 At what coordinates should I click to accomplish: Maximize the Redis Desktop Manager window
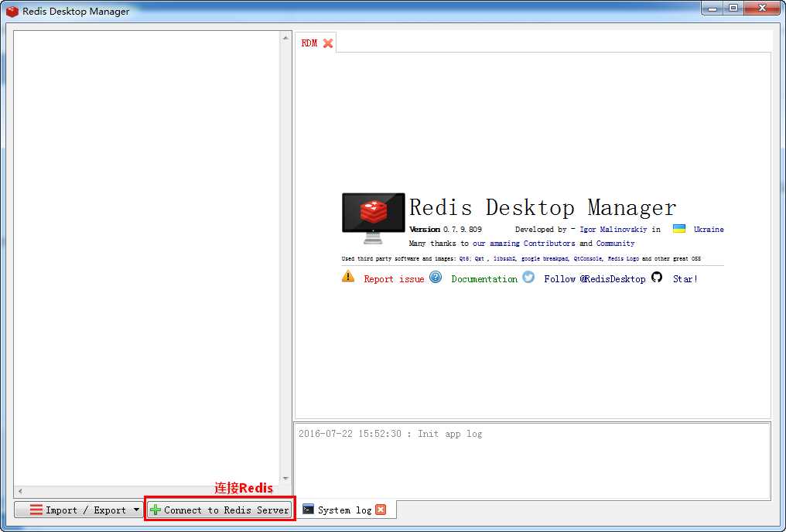click(x=733, y=8)
